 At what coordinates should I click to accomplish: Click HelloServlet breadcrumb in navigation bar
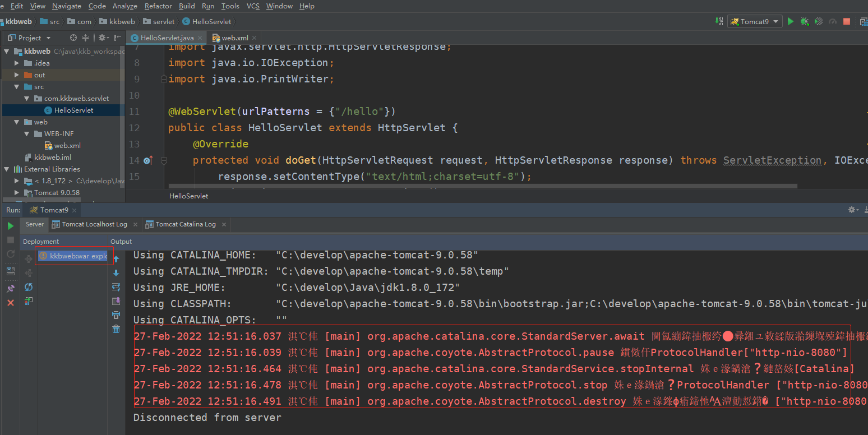(x=206, y=21)
